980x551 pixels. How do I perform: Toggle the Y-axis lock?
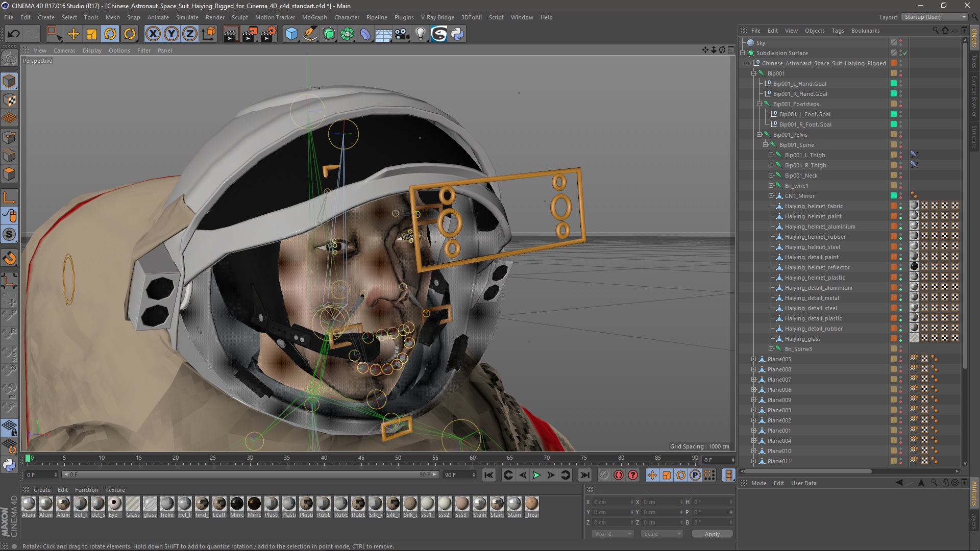pyautogui.click(x=171, y=34)
